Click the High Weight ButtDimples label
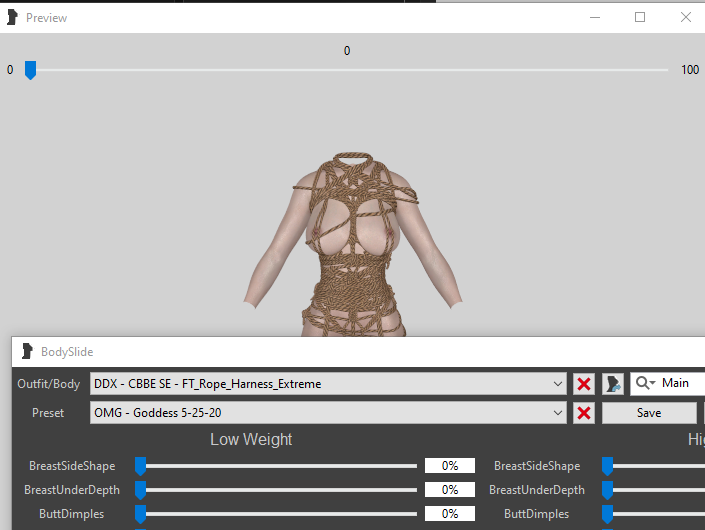705x530 pixels. [536, 514]
